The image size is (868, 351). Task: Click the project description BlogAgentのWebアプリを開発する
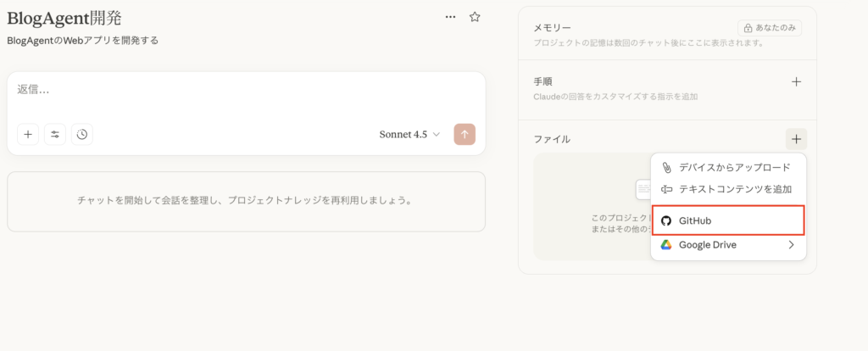pyautogui.click(x=82, y=41)
